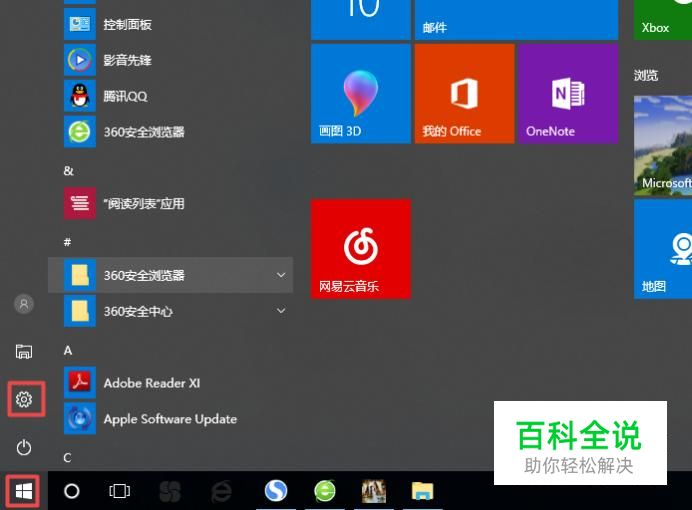This screenshot has width=692, height=510.
Task: Expand the 360安全浏览器 folder chevron
Action: coord(281,275)
